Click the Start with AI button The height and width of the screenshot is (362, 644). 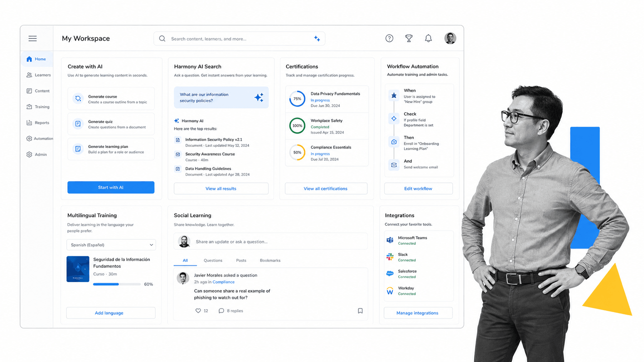coord(111,187)
